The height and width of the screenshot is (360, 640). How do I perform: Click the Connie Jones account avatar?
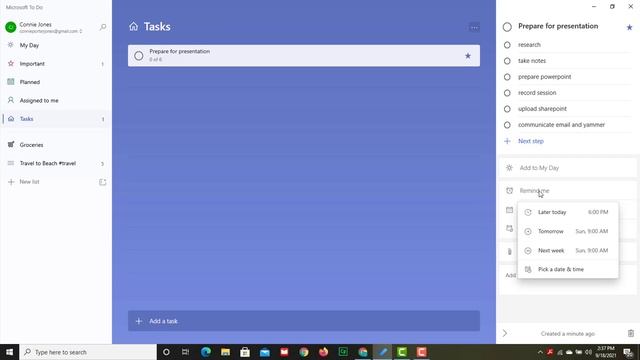(11, 27)
